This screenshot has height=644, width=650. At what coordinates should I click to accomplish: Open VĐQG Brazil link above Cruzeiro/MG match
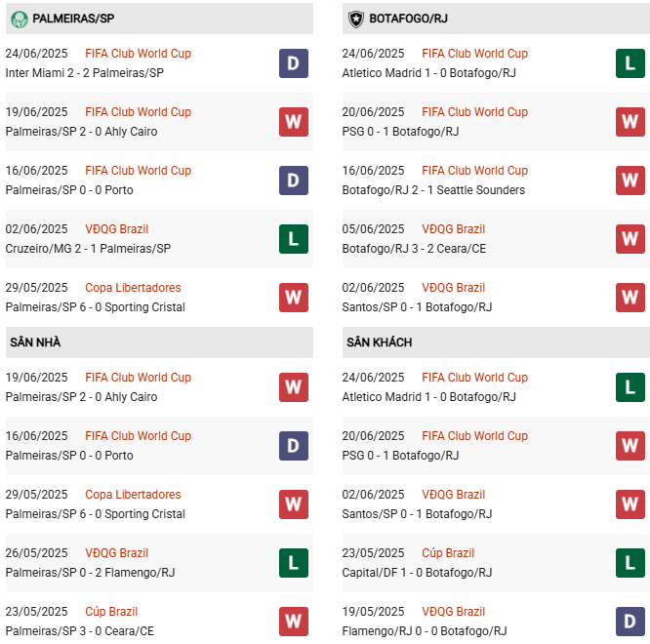[x=116, y=229]
